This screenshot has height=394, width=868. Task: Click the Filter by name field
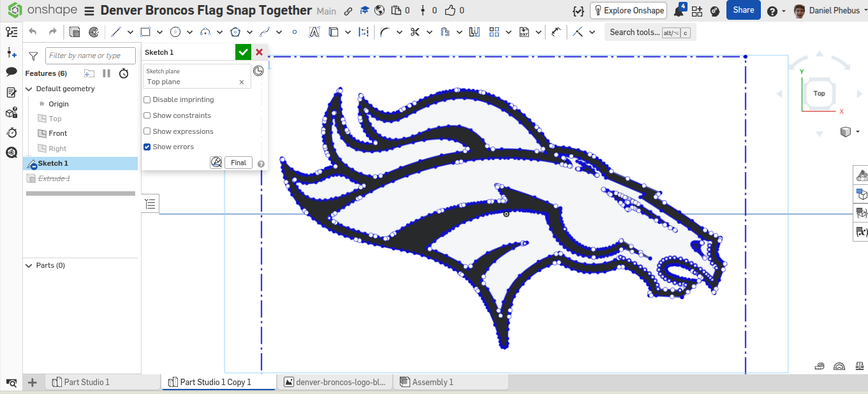click(x=91, y=56)
